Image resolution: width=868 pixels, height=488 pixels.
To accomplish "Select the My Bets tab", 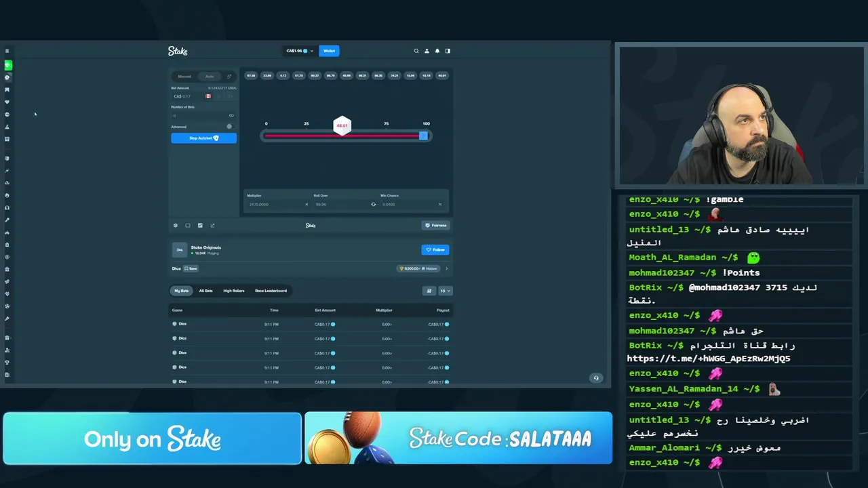I will [181, 291].
